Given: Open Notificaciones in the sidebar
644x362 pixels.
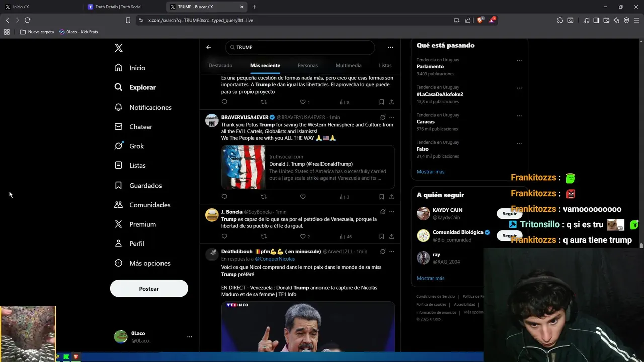Looking at the screenshot, I should click(x=143, y=107).
